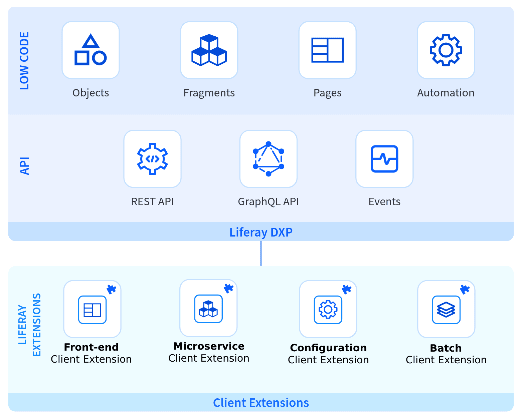Select the REST API gear-code icon

153,159
